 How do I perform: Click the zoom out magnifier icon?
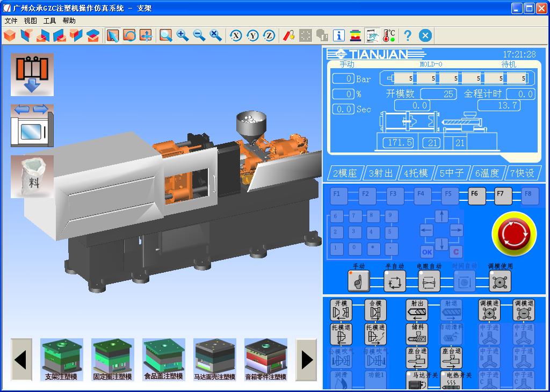(x=199, y=35)
